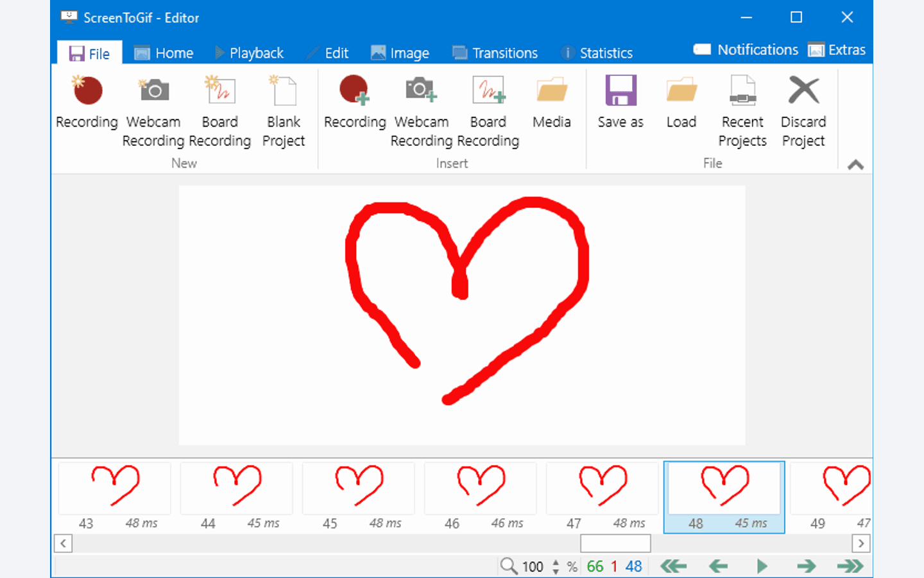Click the total frame count 66
The height and width of the screenshot is (578, 924).
pos(595,566)
